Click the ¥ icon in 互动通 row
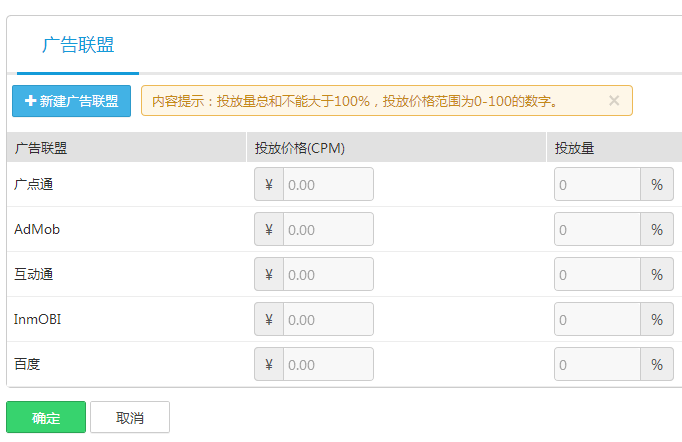Image resolution: width=682 pixels, height=442 pixels. tap(269, 275)
